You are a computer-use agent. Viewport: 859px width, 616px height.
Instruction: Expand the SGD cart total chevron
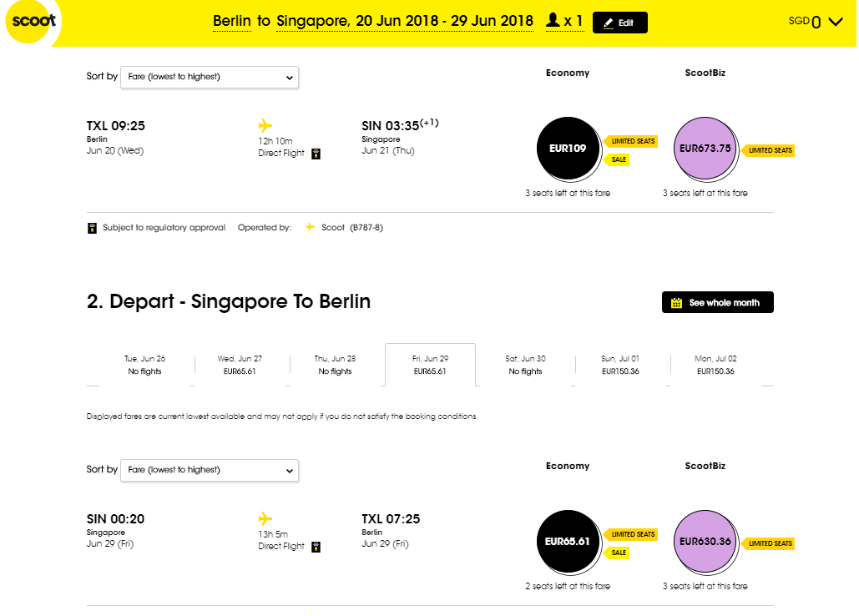coord(836,22)
